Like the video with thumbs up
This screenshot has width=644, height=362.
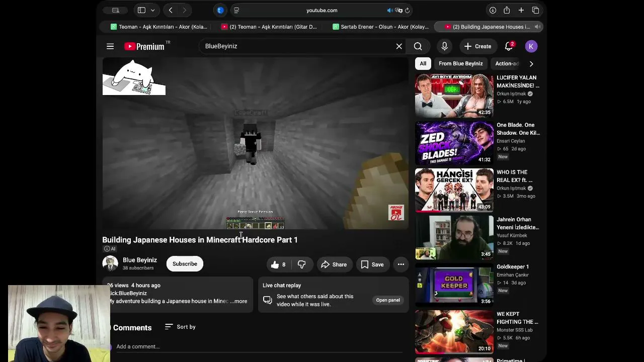[278, 264]
